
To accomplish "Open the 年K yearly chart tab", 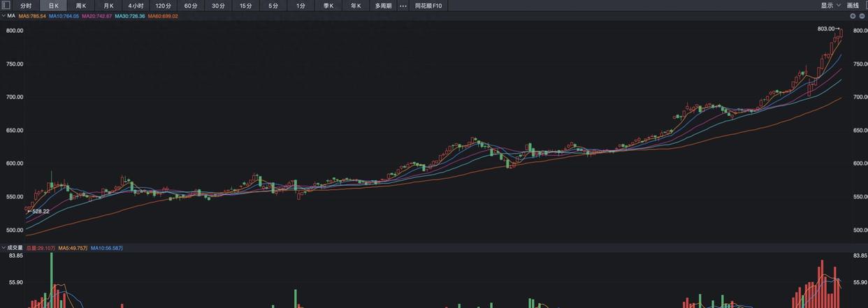I will (356, 6).
